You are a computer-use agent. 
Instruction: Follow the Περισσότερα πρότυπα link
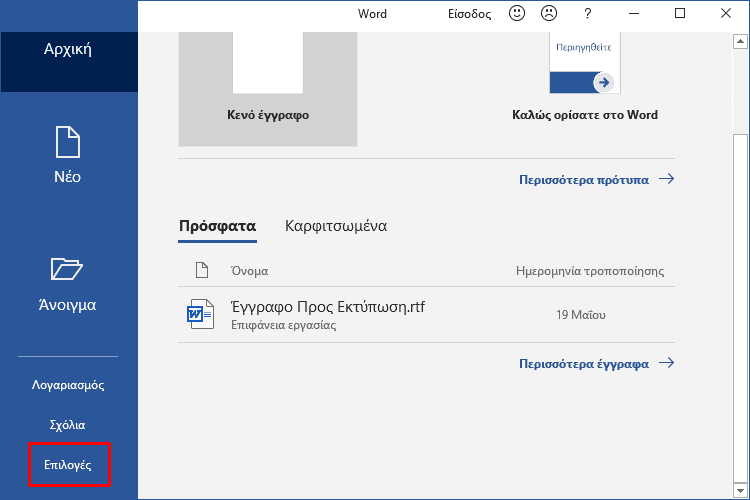pyautogui.click(x=584, y=180)
